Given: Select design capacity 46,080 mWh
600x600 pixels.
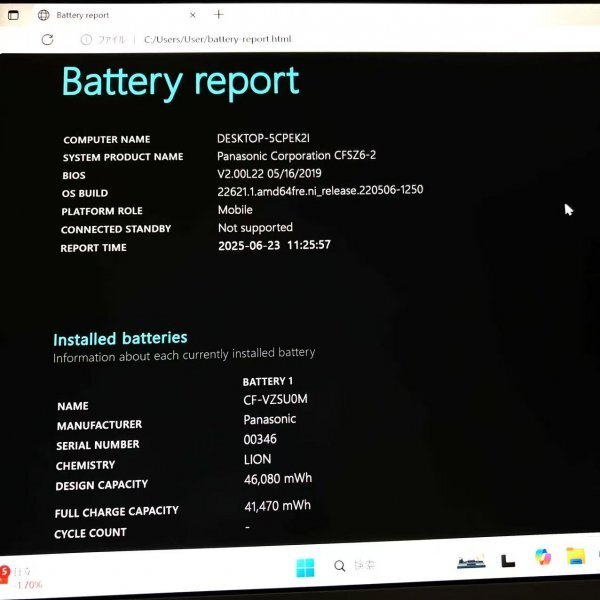Looking at the screenshot, I should [278, 479].
